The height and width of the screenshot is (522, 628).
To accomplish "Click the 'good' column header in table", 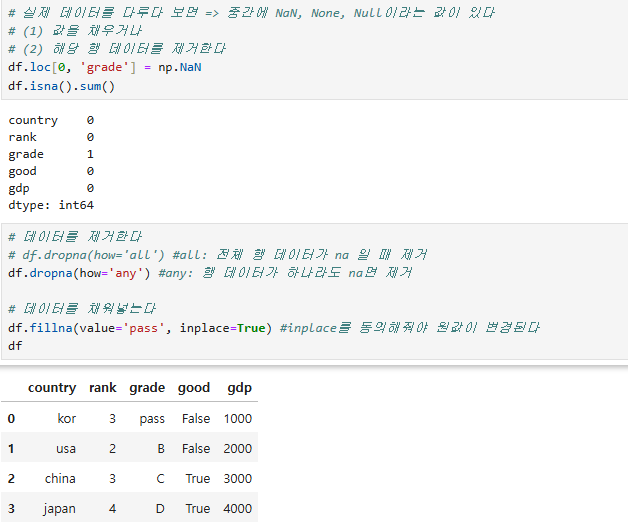I will pos(194,388).
